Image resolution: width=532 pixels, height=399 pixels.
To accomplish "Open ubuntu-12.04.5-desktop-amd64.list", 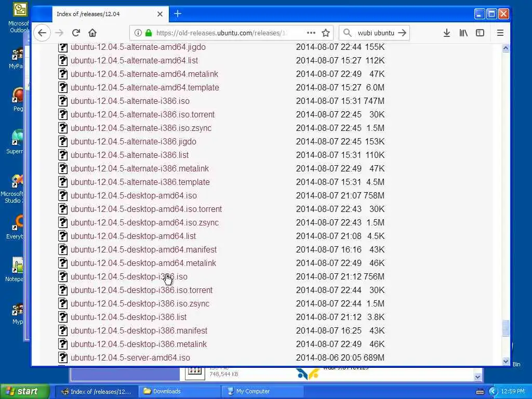I will point(134,236).
